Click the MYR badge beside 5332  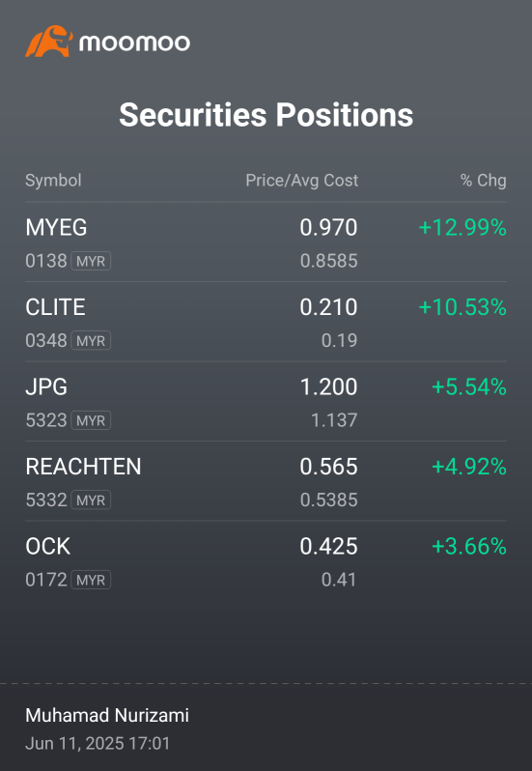pos(91,500)
